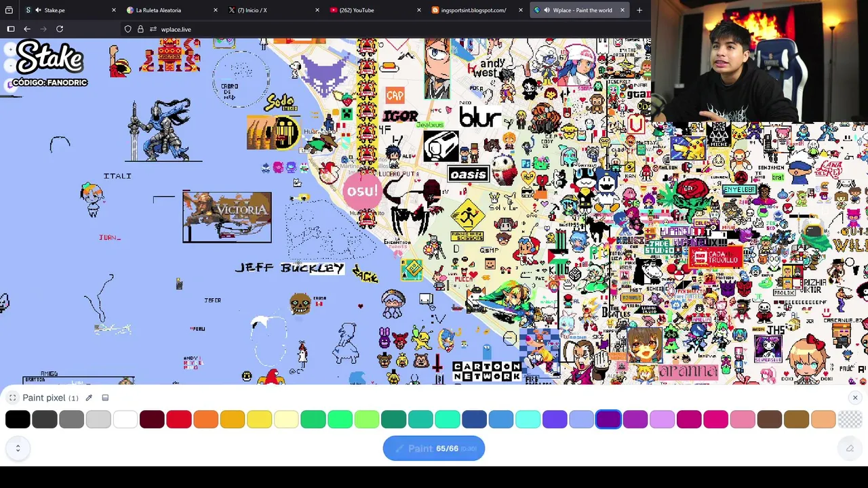Choose the currently selected dark purple swatch
Viewport: 868px width, 488px height.
point(608,420)
